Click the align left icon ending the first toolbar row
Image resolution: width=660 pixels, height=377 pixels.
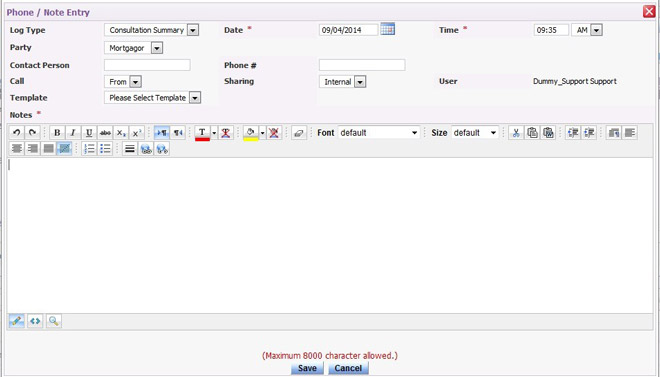630,133
